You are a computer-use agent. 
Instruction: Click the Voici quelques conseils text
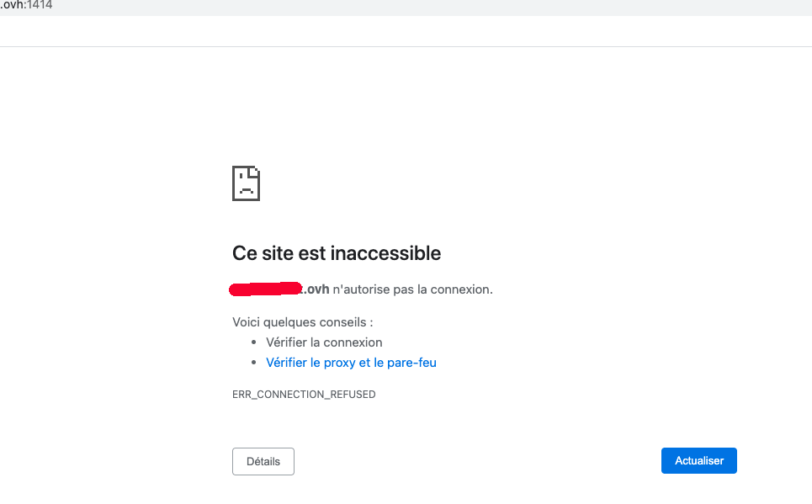point(302,321)
